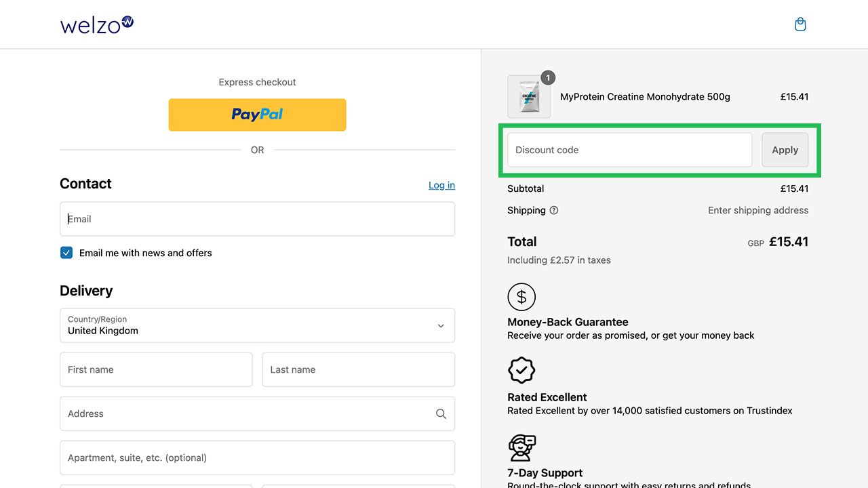Screen dimensions: 868x488
Task: Click the 7-Day Support headset icon
Action: pos(521,447)
